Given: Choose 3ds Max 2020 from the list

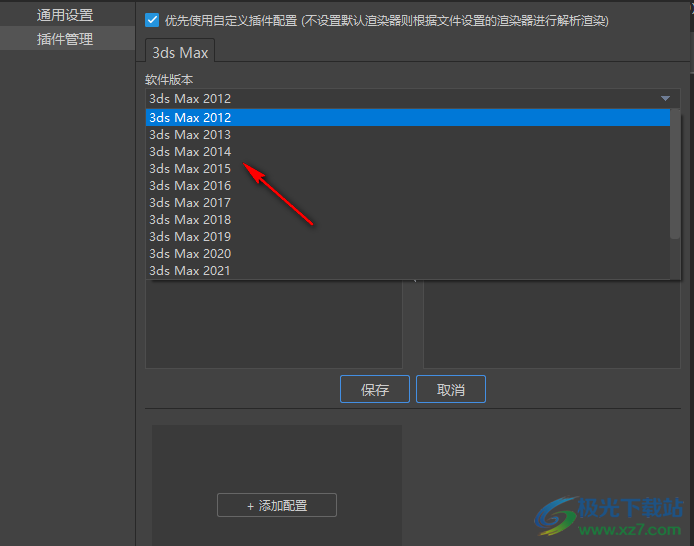Looking at the screenshot, I should tap(408, 254).
